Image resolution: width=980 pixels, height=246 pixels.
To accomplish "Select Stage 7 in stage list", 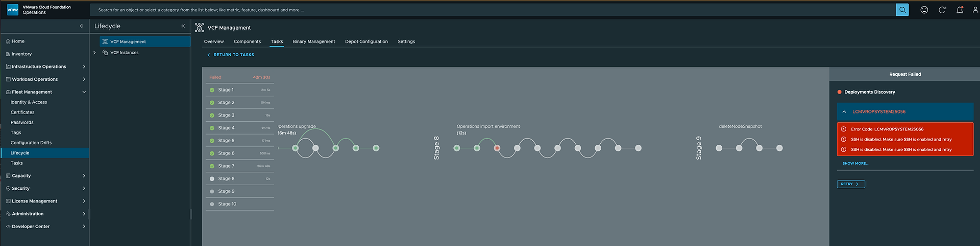I will point(240,166).
